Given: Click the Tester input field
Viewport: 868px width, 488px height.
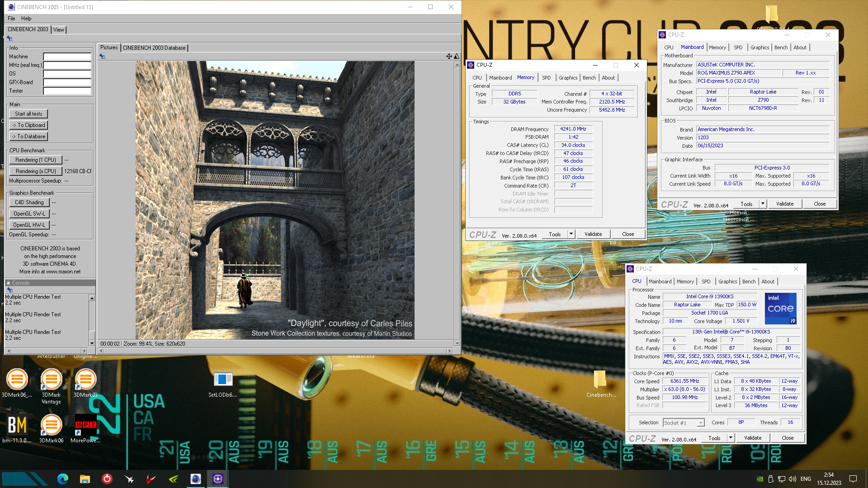Looking at the screenshot, I should pyautogui.click(x=67, y=91).
